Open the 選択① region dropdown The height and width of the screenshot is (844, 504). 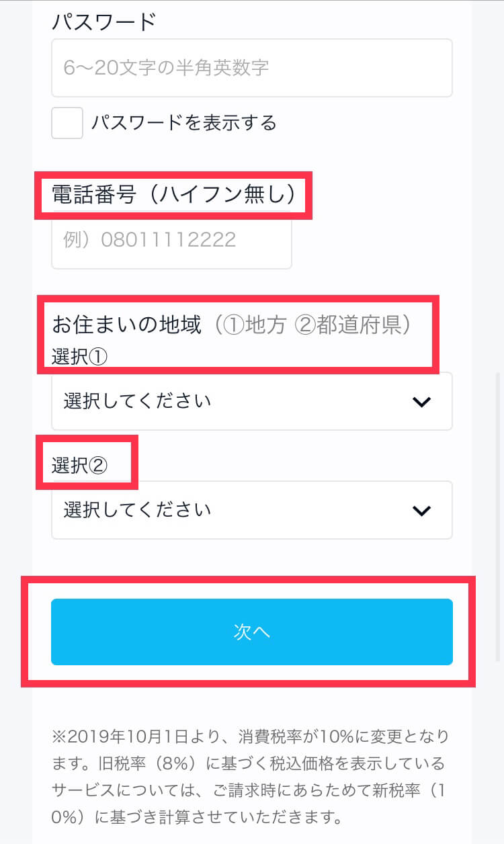tap(252, 401)
